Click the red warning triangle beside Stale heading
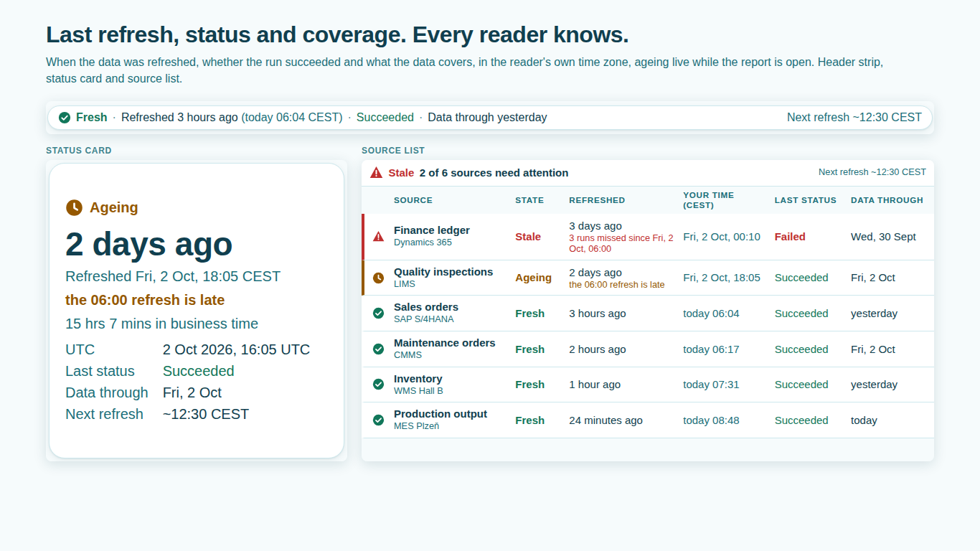This screenshot has height=551, width=980. pos(377,173)
